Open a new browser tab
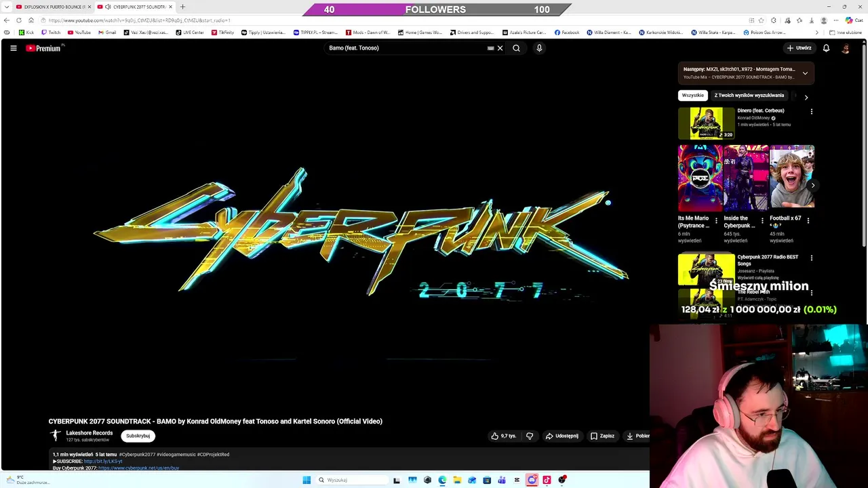This screenshot has height=488, width=868. coord(182,7)
